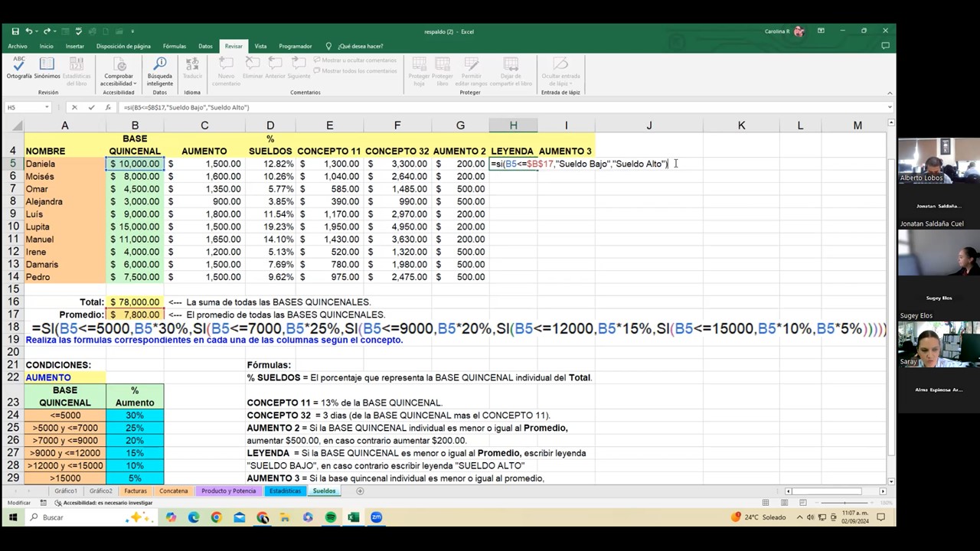Image resolution: width=980 pixels, height=551 pixels.
Task: Click the Búsqueda inteligente icon
Action: (160, 67)
